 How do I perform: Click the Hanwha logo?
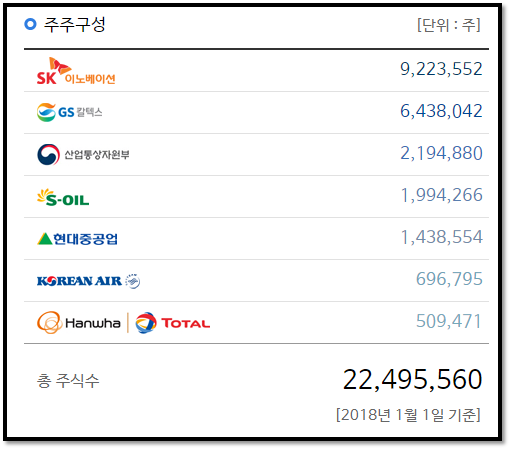(79, 323)
